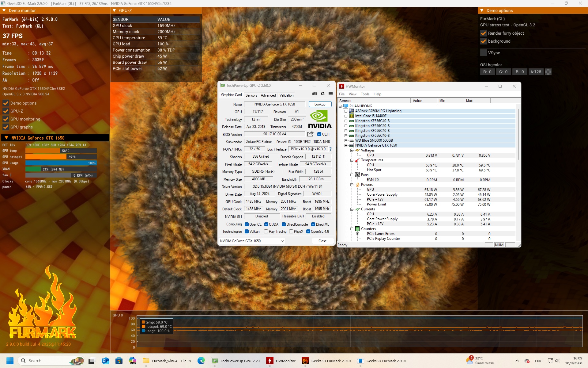Click the checkerboard pattern icon beside A:128
This screenshot has height=368, width=588.
pyautogui.click(x=548, y=72)
